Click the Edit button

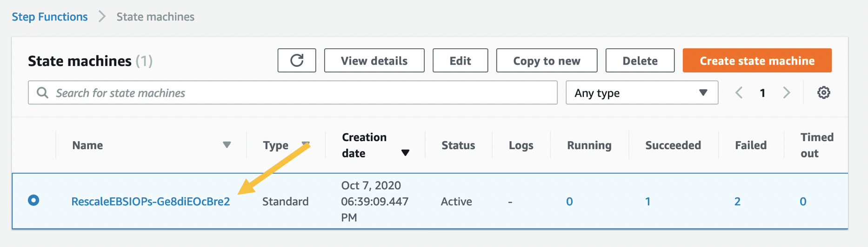click(460, 61)
